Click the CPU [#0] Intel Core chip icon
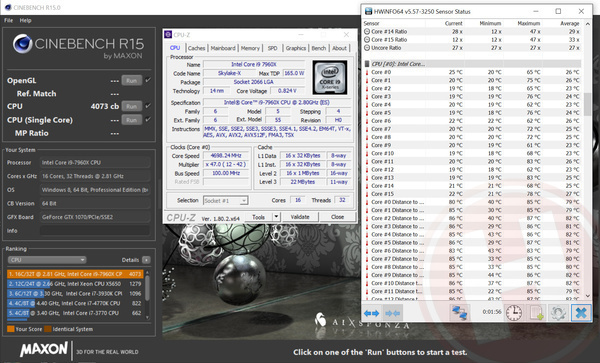 point(367,64)
